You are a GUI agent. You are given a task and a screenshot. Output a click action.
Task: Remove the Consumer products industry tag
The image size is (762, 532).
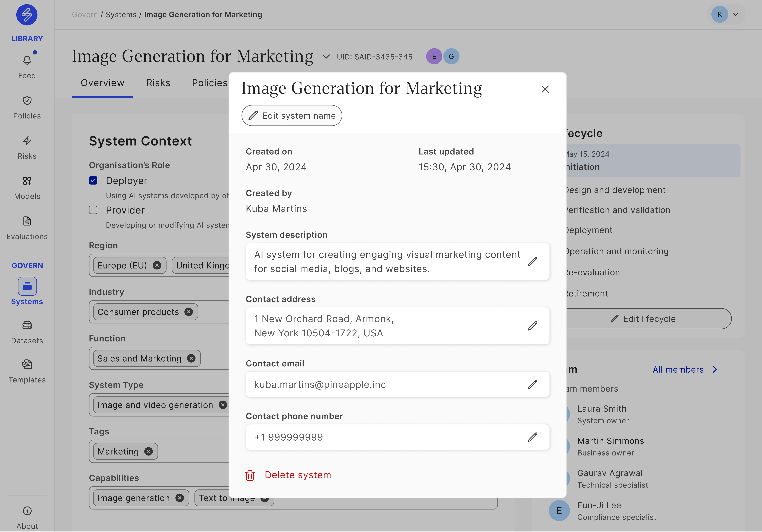point(188,312)
